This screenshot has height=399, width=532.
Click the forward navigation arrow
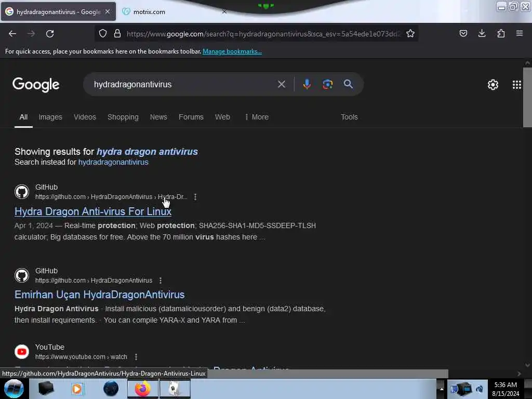31,34
